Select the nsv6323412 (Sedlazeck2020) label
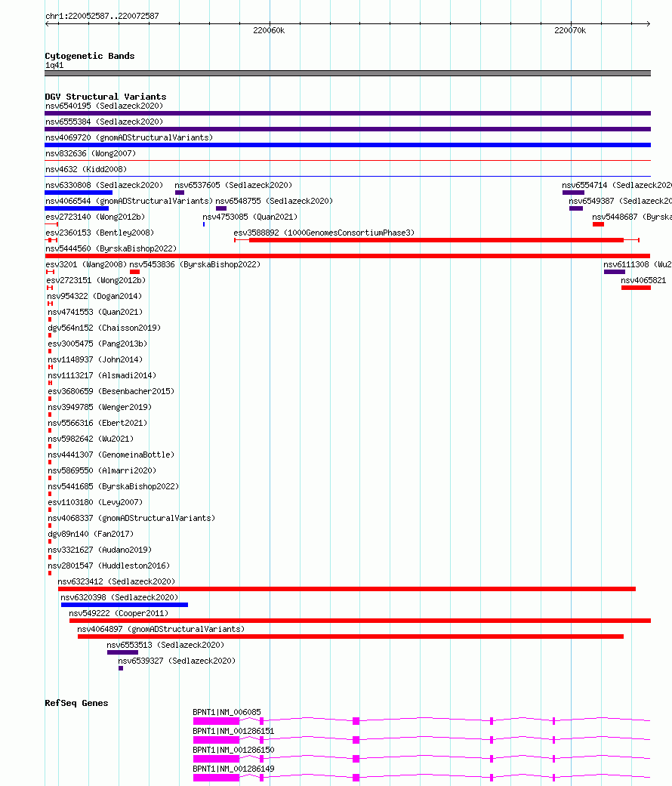This screenshot has height=786, width=672. point(117,582)
